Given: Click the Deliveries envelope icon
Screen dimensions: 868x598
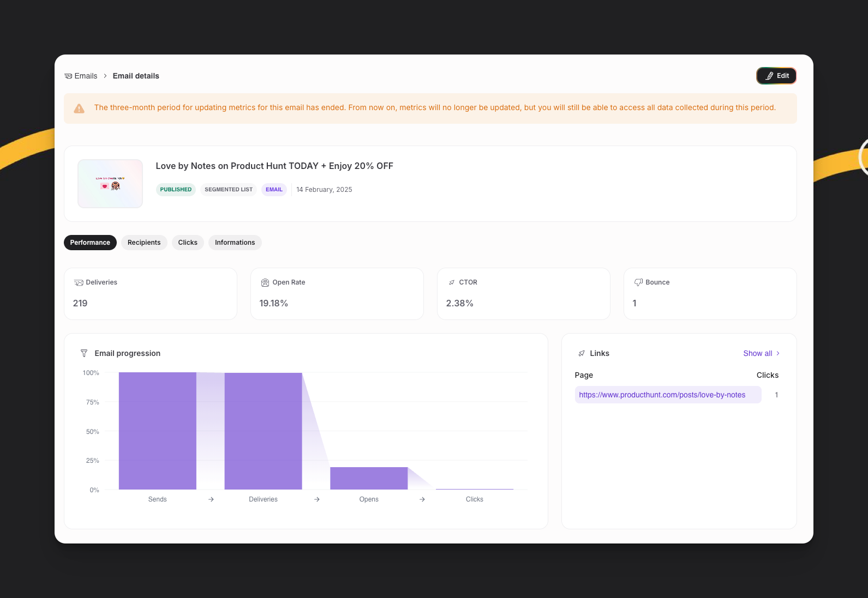Looking at the screenshot, I should pos(79,282).
